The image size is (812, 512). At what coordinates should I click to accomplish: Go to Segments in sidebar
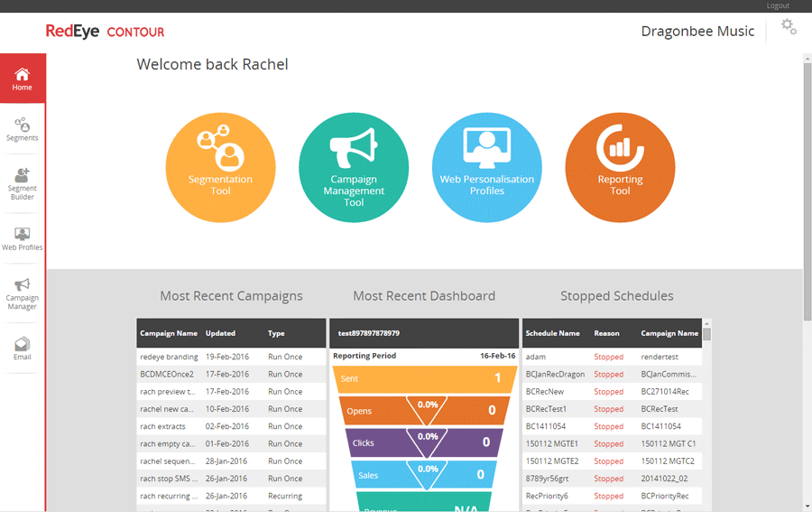(23, 130)
